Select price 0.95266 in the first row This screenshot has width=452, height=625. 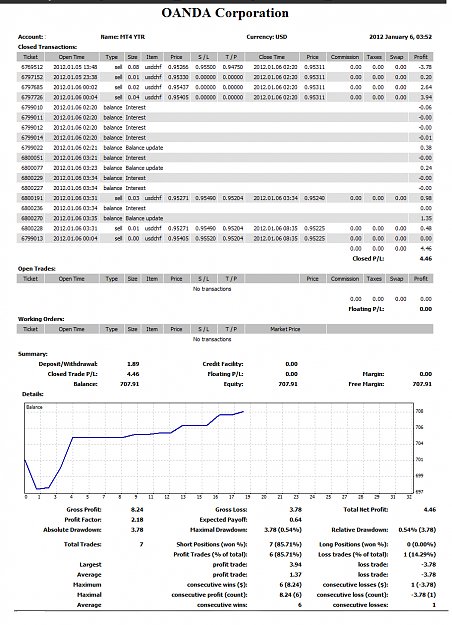point(178,67)
